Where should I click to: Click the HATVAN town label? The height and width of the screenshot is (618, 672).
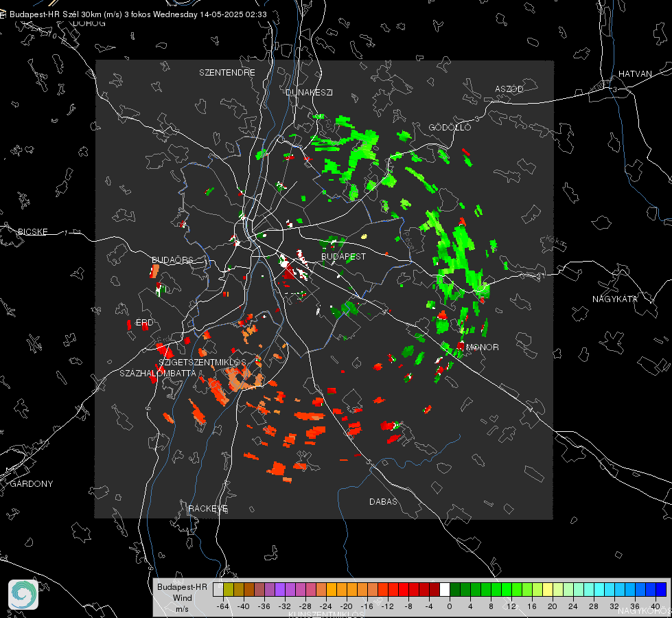(x=635, y=73)
